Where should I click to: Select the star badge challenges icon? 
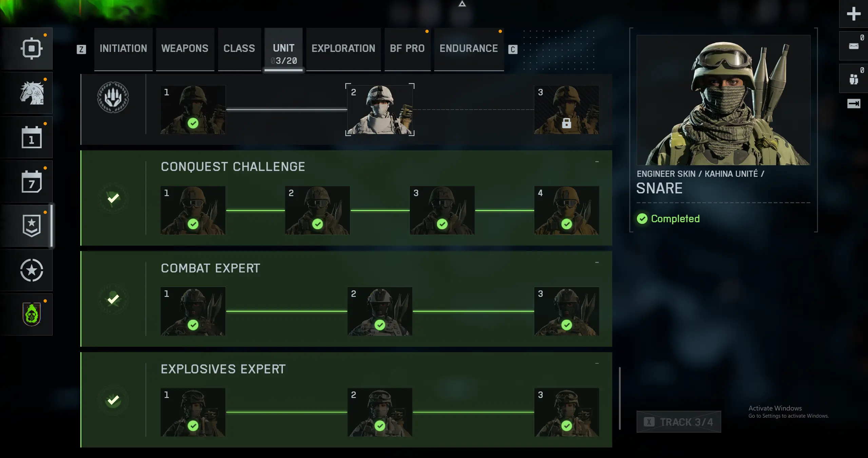click(32, 226)
